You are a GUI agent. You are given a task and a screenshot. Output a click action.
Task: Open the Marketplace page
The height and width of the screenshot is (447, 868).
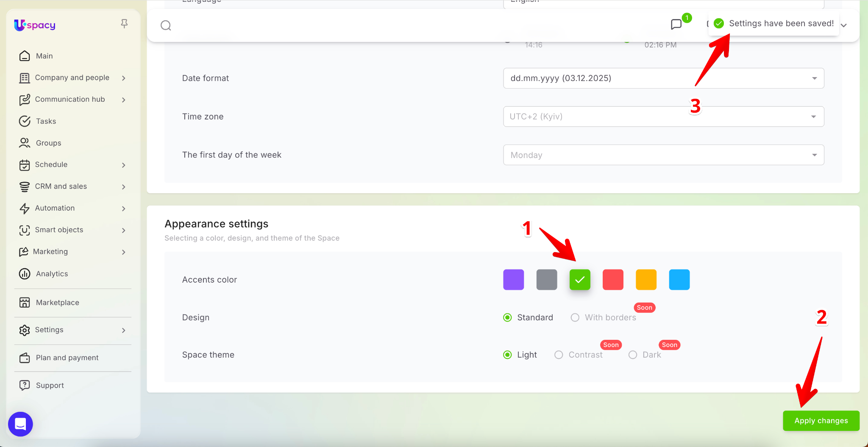tap(57, 303)
